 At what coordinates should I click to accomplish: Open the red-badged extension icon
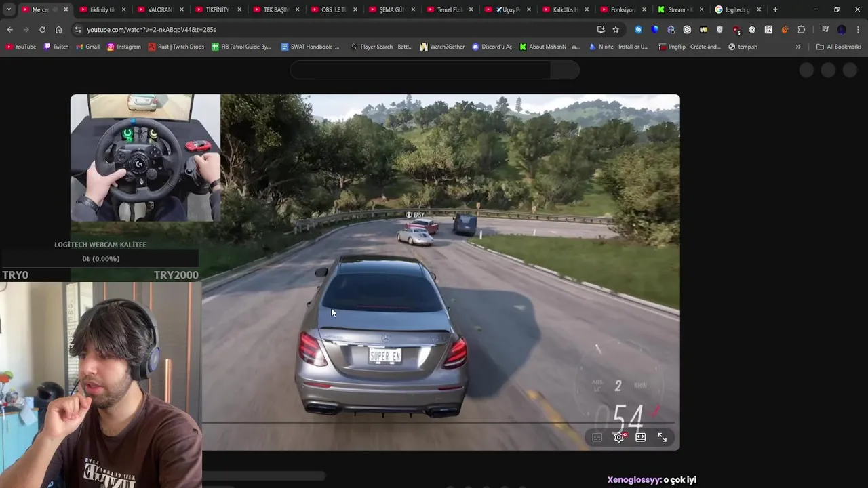point(736,30)
